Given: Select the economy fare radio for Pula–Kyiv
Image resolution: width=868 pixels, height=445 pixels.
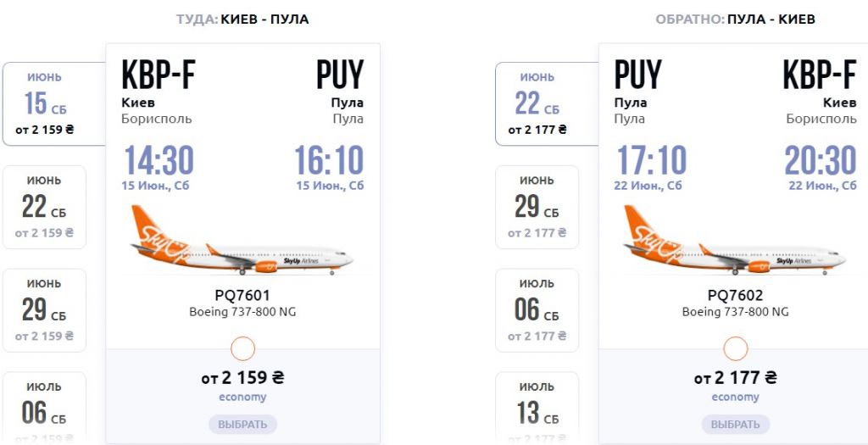Looking at the screenshot, I should click(736, 348).
